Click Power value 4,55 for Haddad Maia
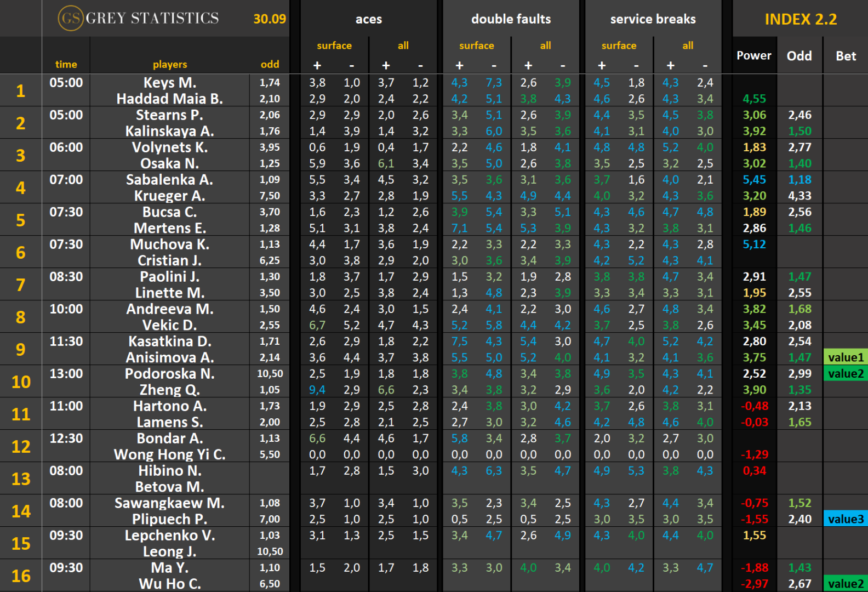 [755, 99]
